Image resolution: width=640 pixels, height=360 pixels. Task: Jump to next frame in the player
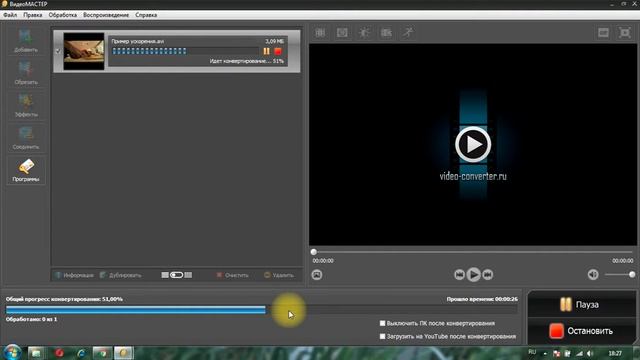pos(488,275)
